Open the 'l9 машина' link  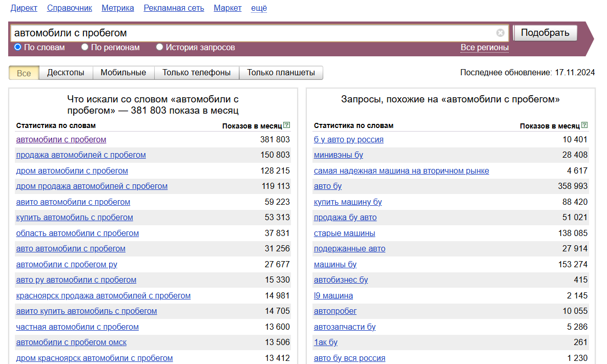click(333, 296)
